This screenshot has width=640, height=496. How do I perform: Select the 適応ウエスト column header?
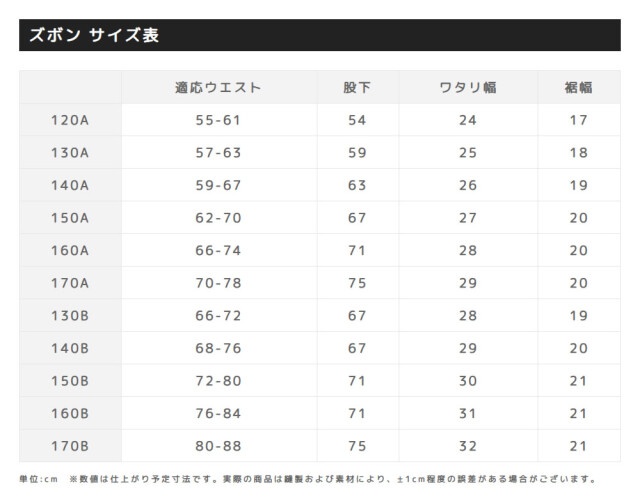pyautogui.click(x=218, y=87)
